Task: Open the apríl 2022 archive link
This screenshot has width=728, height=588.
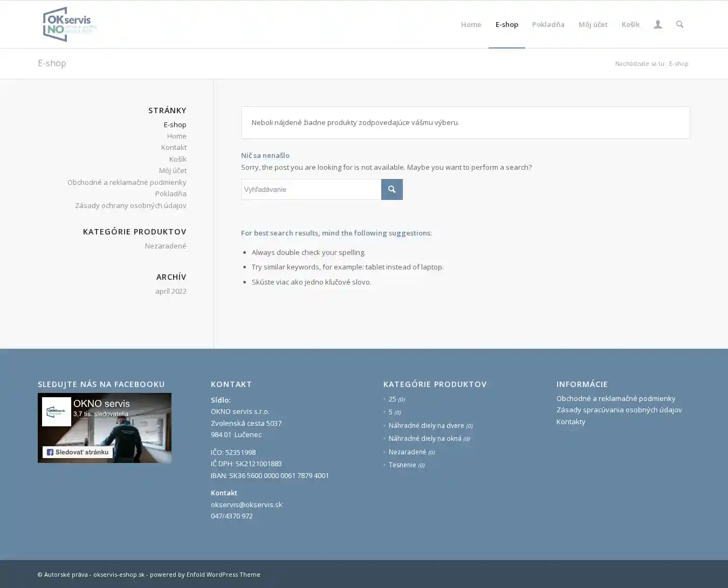Action: tap(170, 291)
